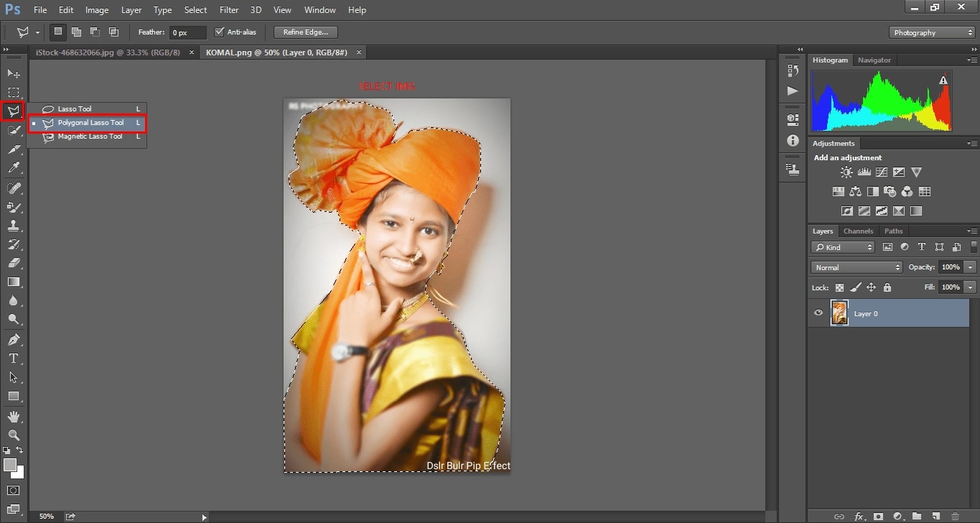Select the Pen tool
This screenshot has width=980, height=523.
(x=14, y=339)
